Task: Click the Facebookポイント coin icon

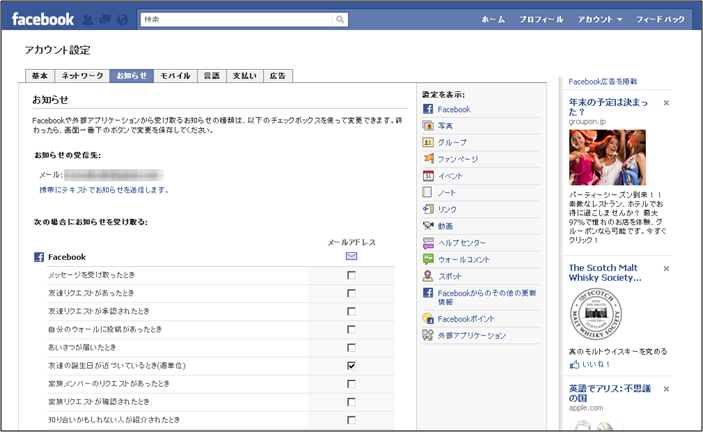Action: coord(428,319)
